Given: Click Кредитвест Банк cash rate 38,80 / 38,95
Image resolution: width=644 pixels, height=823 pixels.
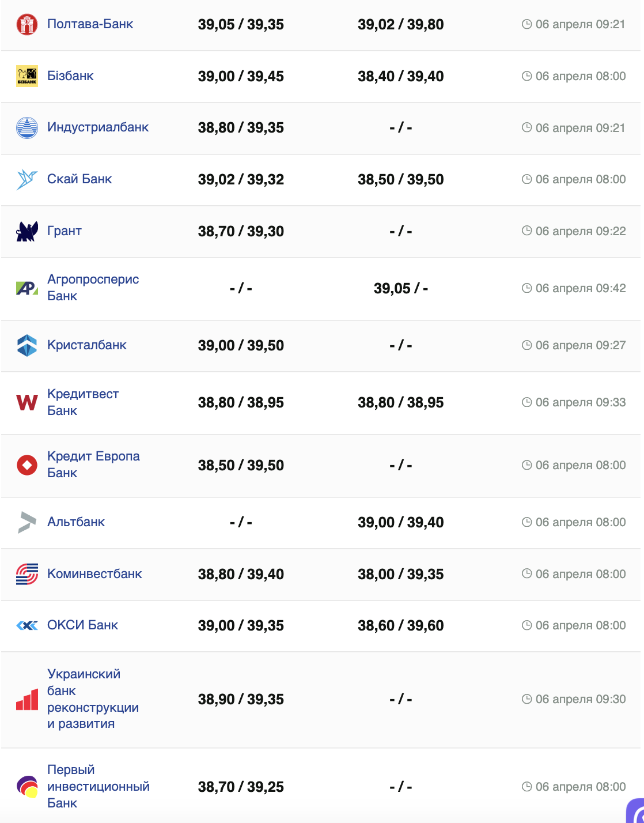Looking at the screenshot, I should [241, 402].
